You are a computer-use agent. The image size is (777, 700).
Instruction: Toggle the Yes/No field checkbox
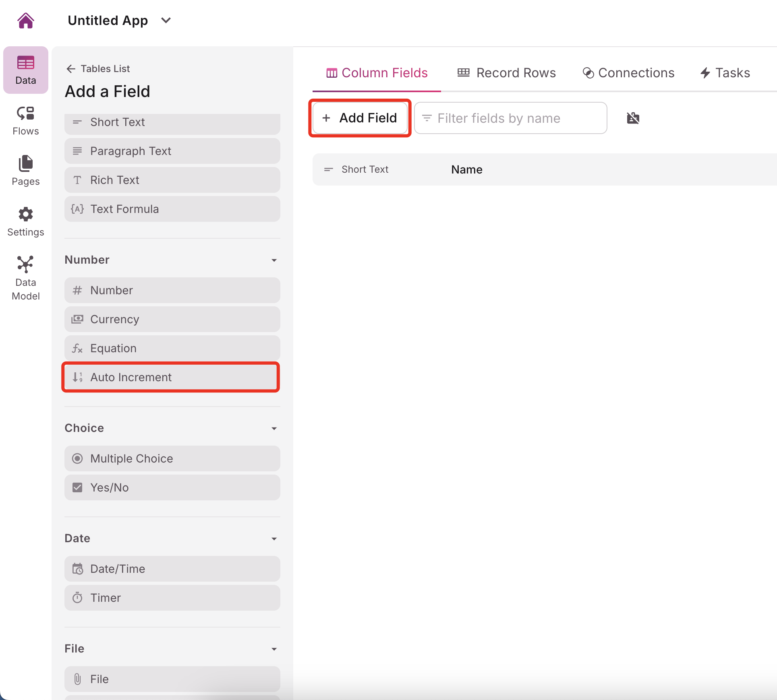click(x=79, y=487)
